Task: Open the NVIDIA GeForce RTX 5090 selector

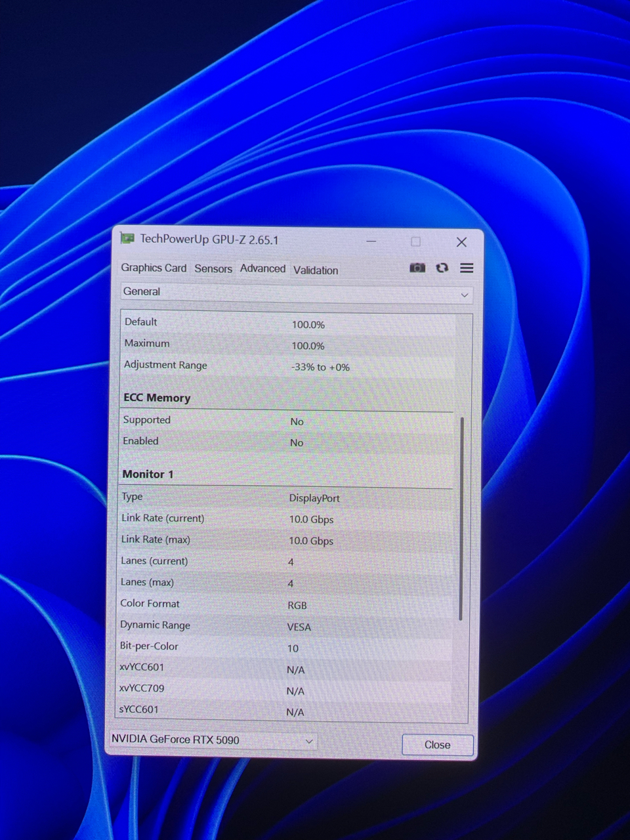Action: point(213,740)
